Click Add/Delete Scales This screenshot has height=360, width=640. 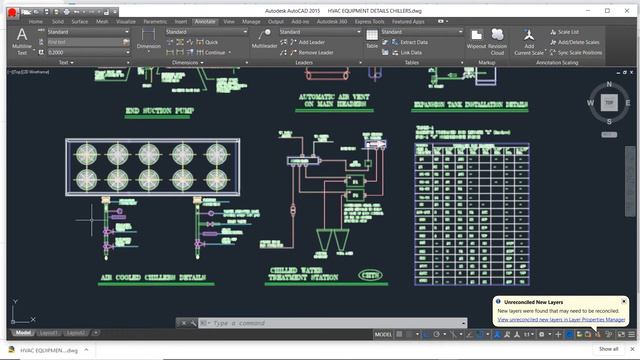575,42
